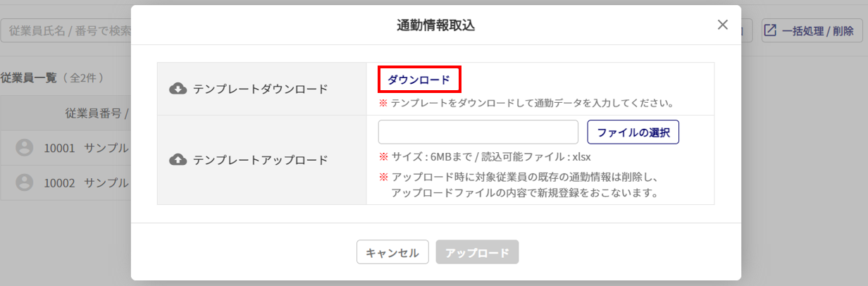Open the 一括処理 / 削除 button
868x286 pixels.
point(808,31)
